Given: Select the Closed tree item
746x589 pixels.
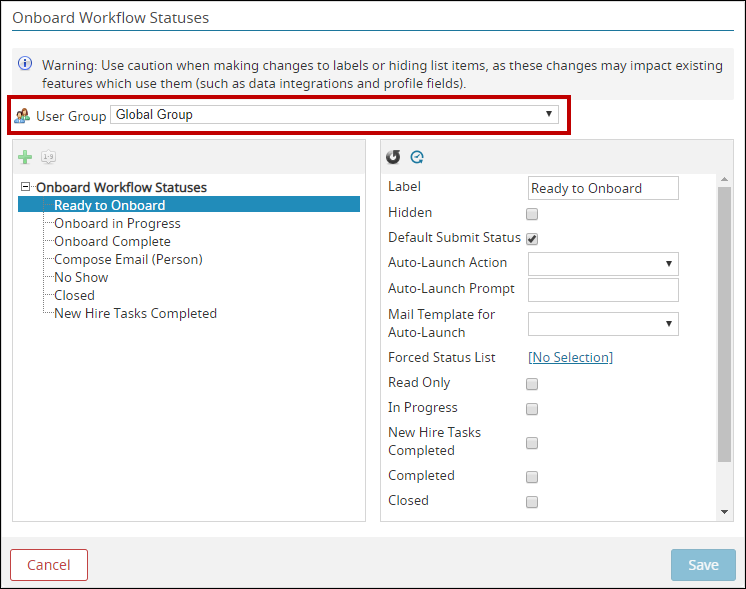Looking at the screenshot, I should pos(74,295).
